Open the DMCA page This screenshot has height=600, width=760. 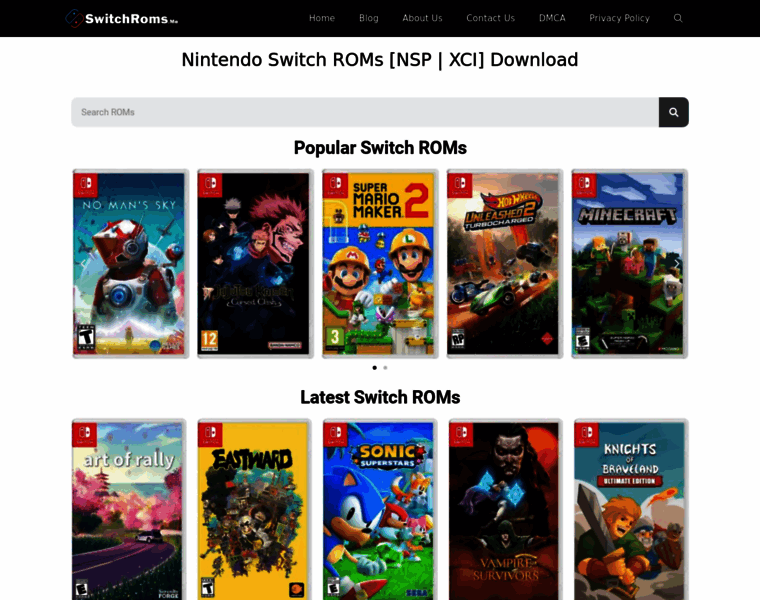[x=552, y=18]
